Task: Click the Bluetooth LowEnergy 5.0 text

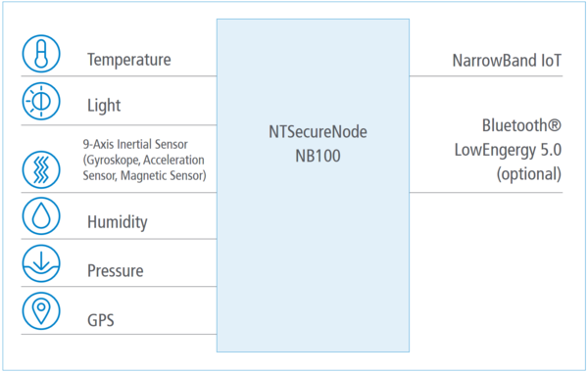Action: [508, 137]
